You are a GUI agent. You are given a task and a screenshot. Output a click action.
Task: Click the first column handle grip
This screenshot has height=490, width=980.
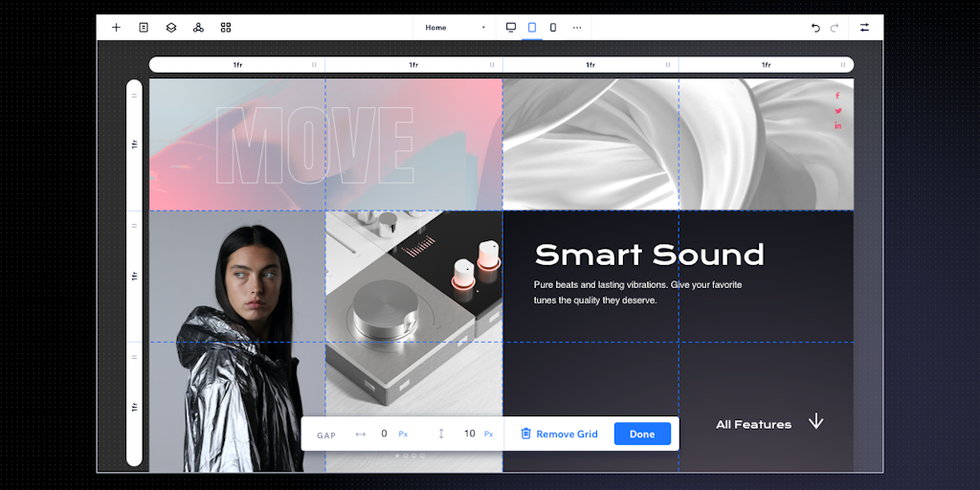(314, 65)
